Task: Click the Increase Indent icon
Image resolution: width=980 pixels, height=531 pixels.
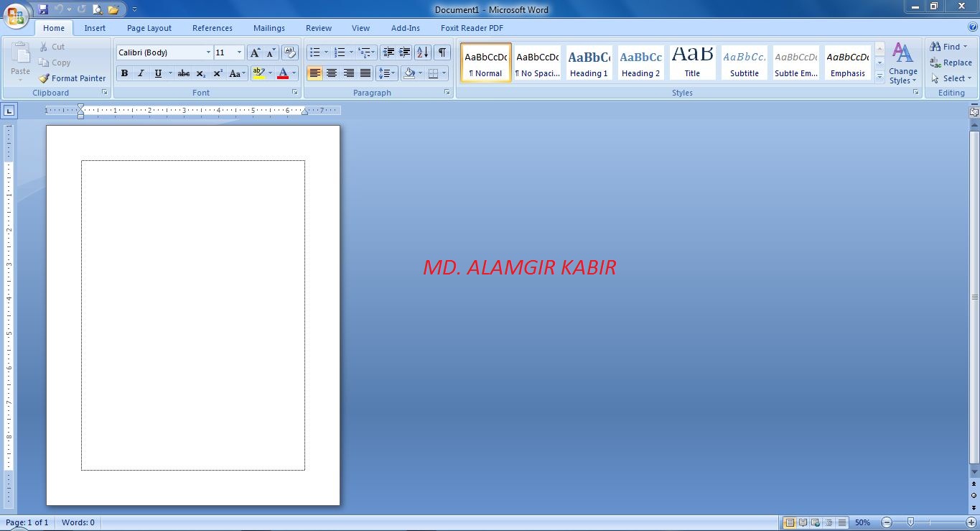Action: pyautogui.click(x=405, y=52)
